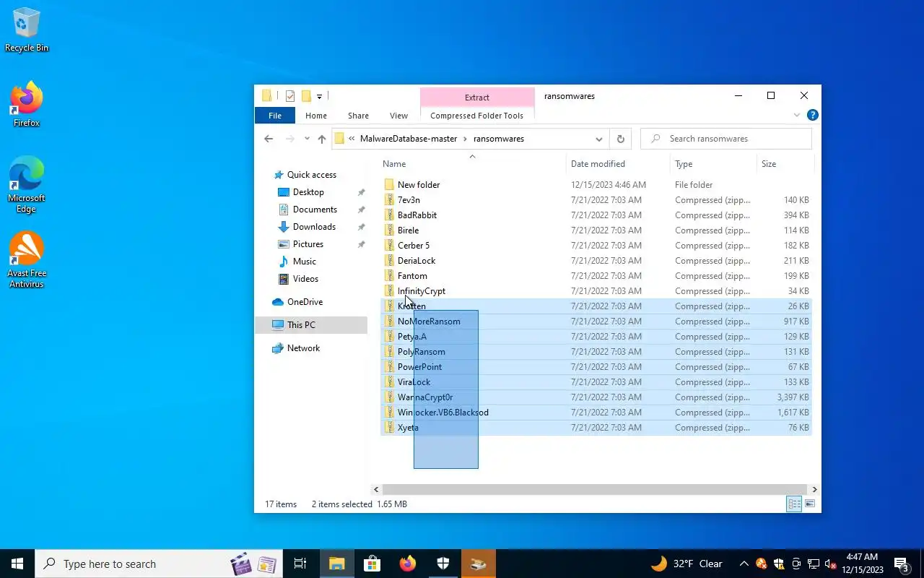Select the InfinityCrypt zip file
Viewport: 924px width, 578px height.
click(x=422, y=291)
